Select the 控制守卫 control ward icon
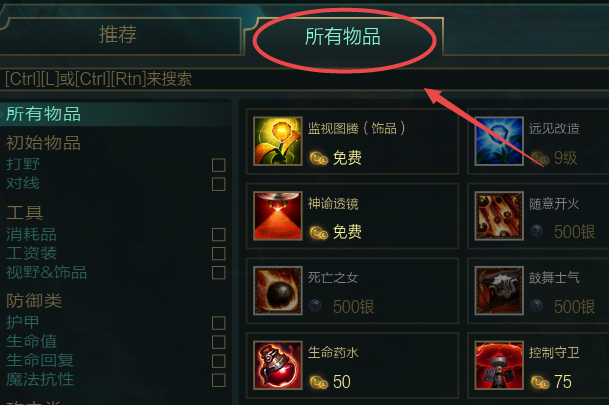 (499, 365)
